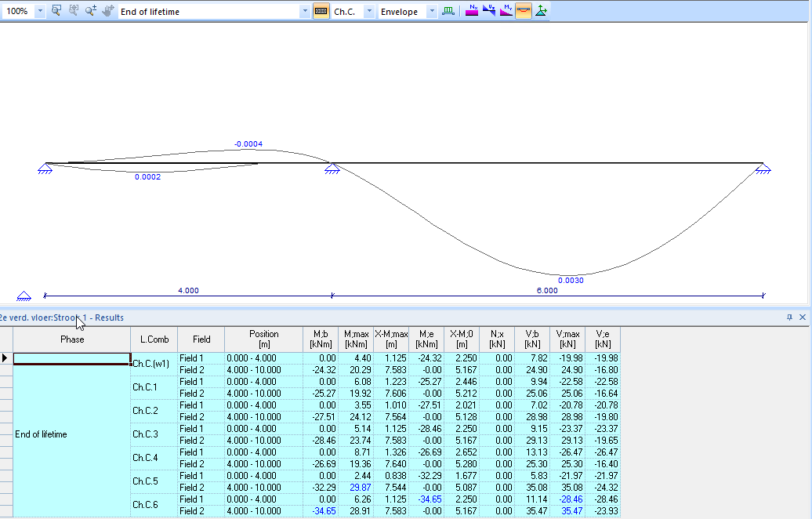Open the Envelope selection dropdown
This screenshot has width=812, height=519.
432,12
